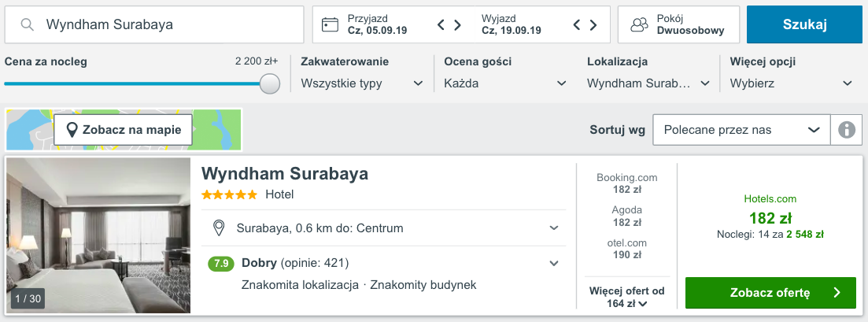Click the search magnifier icon
This screenshot has height=322, width=868.
28,24
